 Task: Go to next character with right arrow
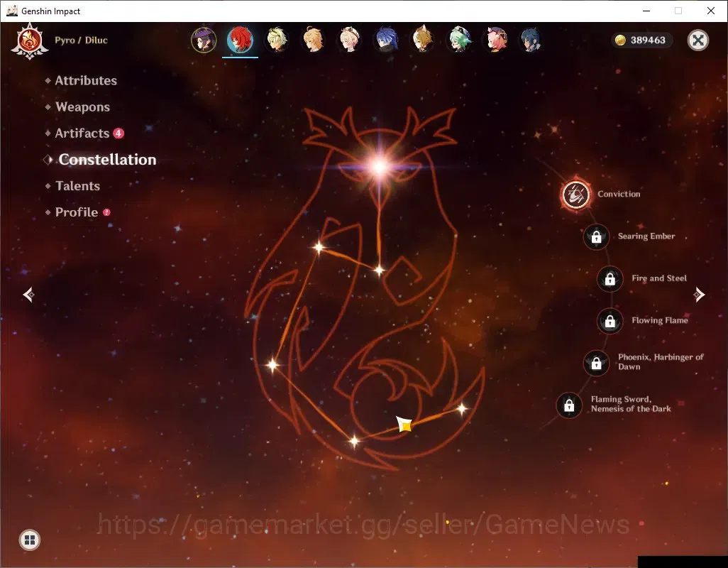(699, 295)
